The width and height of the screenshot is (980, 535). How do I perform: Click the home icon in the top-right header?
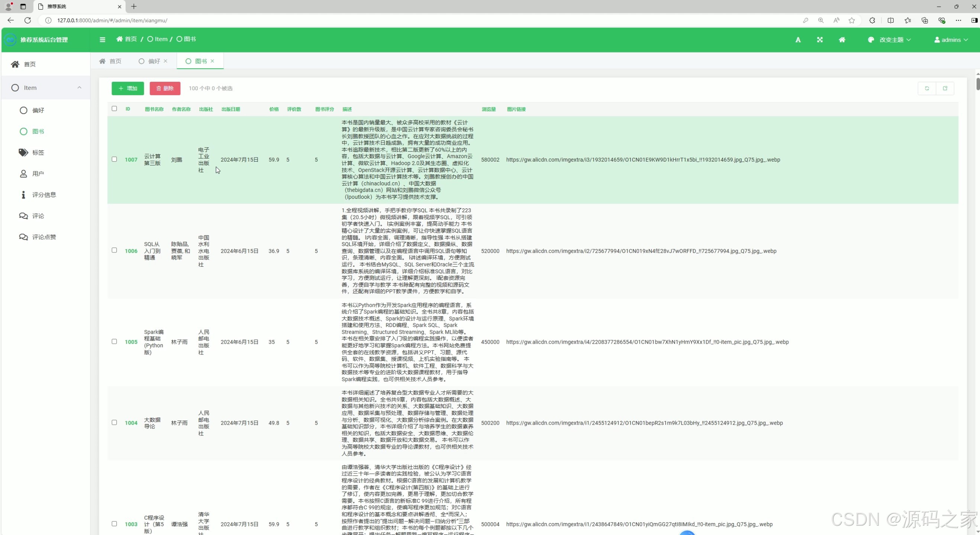842,40
